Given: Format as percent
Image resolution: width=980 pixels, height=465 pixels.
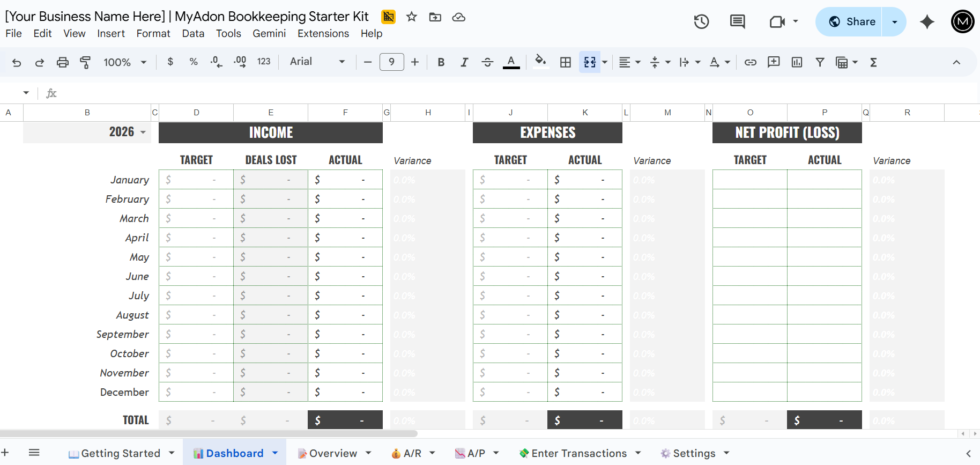Looking at the screenshot, I should click(194, 62).
